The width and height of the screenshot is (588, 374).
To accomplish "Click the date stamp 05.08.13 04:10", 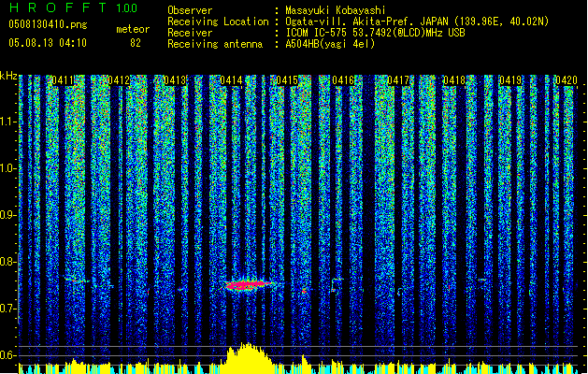I will (x=48, y=43).
